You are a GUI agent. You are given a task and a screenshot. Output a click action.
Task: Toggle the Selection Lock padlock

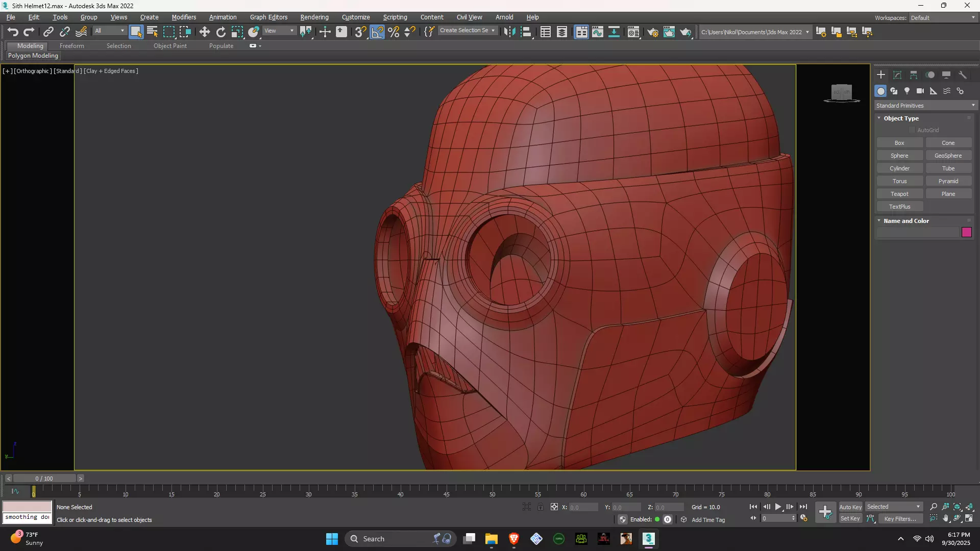541,507
